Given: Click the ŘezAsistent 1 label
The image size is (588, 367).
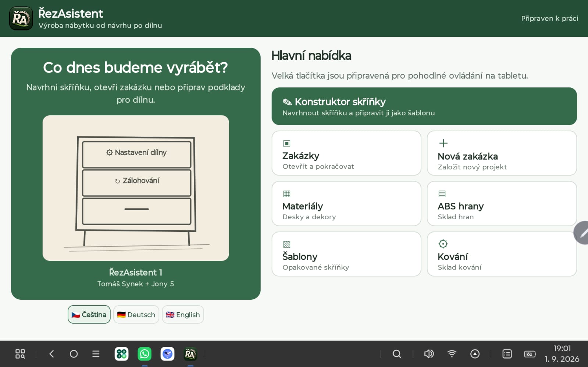Looking at the screenshot, I should click(x=136, y=272).
